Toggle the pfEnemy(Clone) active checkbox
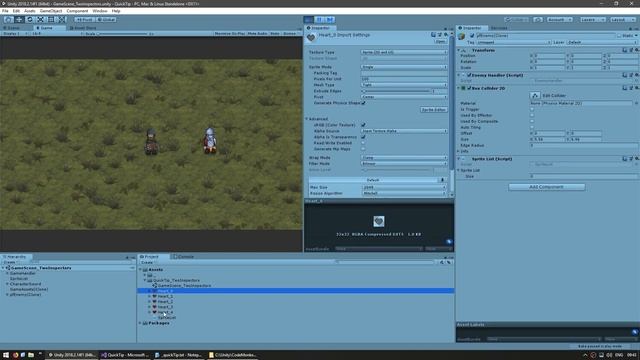Viewport: 640px width, 360px height. click(x=472, y=36)
